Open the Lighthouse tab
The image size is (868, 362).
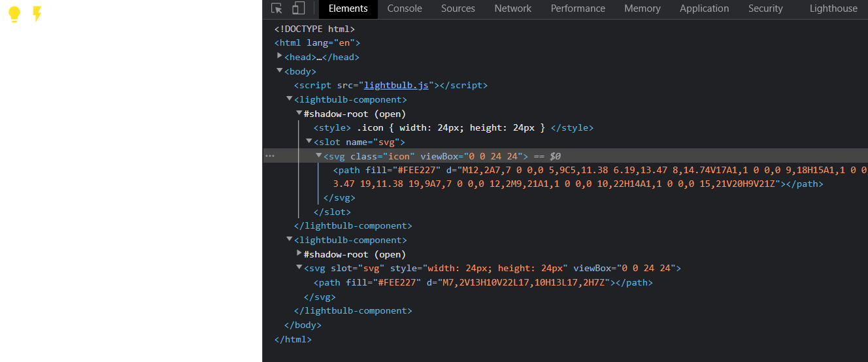pyautogui.click(x=833, y=8)
